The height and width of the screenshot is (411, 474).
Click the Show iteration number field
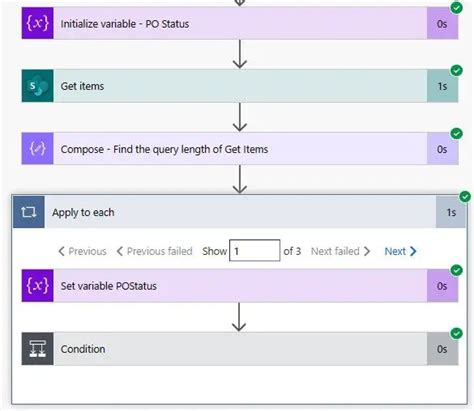(255, 250)
